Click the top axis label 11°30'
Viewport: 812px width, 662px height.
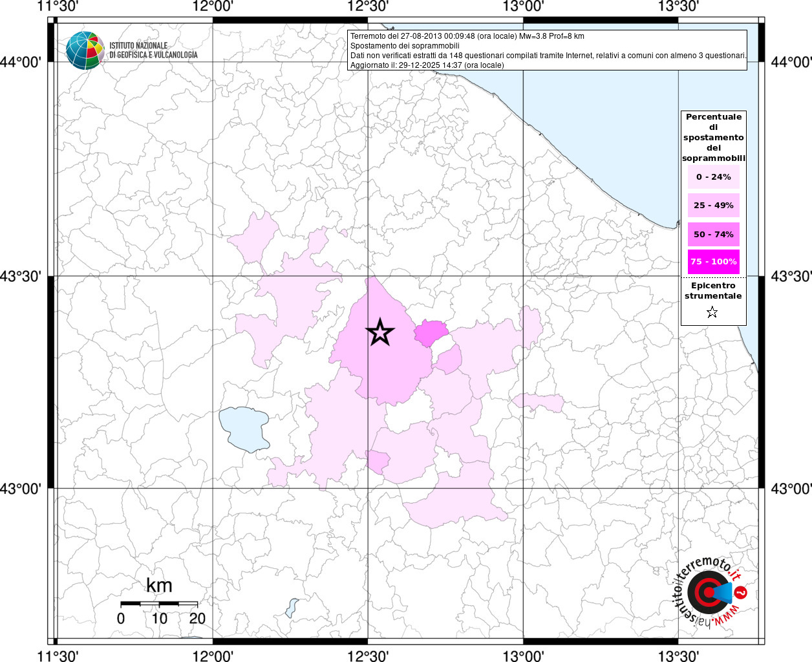pyautogui.click(x=58, y=6)
